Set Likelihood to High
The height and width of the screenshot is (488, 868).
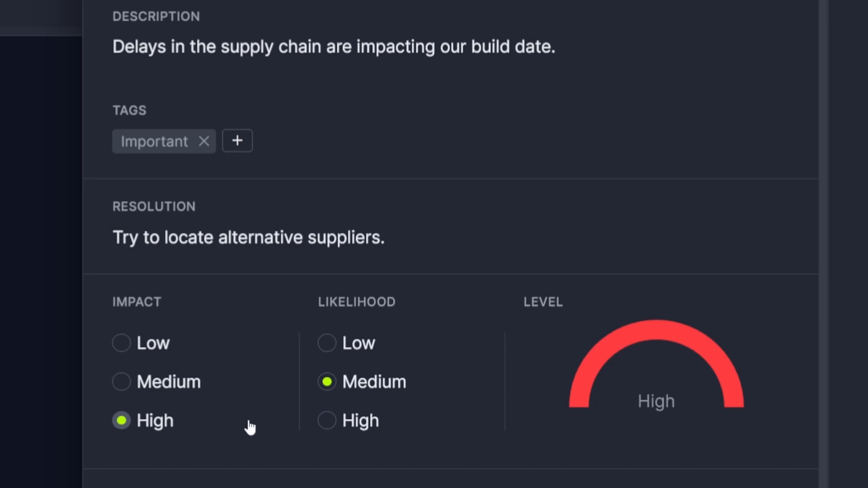(x=327, y=420)
